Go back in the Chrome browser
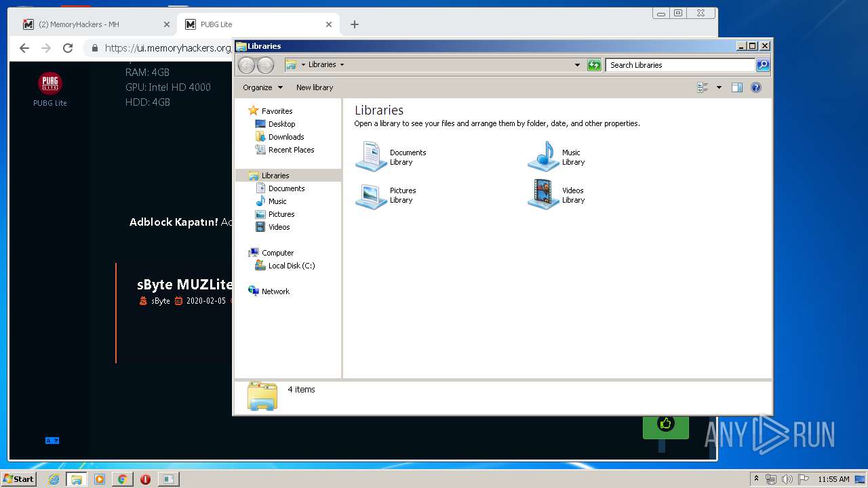This screenshot has height=488, width=868. (24, 48)
